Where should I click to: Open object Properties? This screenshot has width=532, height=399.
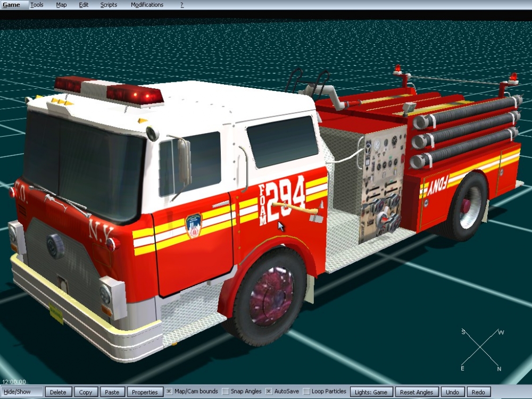pyautogui.click(x=145, y=392)
